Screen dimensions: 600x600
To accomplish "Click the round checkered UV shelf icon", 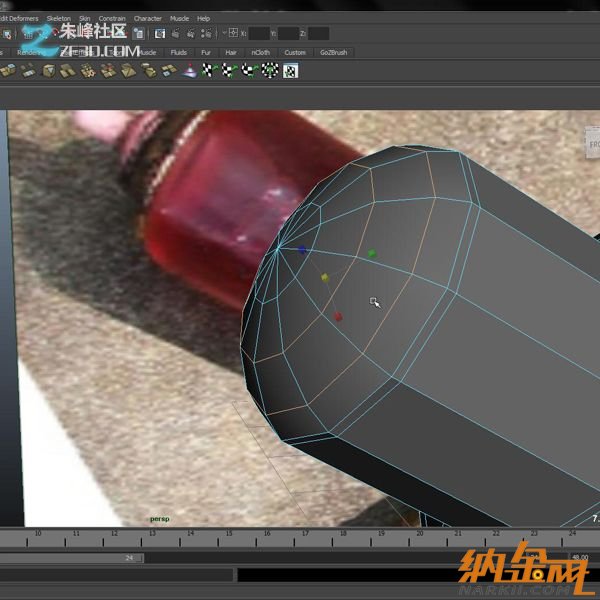I will [x=270, y=70].
